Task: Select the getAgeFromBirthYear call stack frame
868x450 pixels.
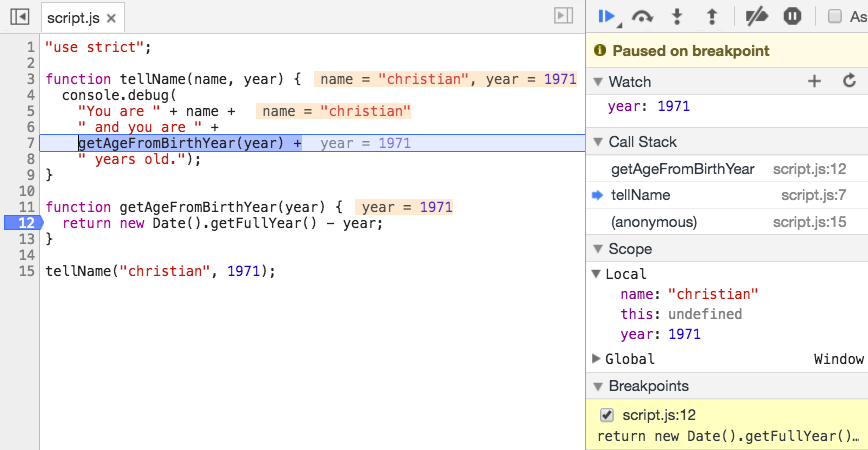Action: coord(682,169)
